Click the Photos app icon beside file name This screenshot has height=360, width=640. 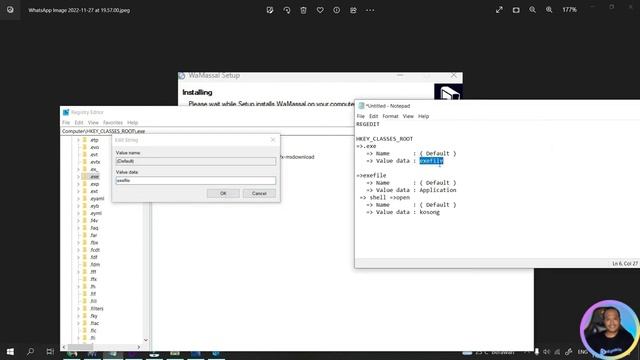click(x=10, y=10)
